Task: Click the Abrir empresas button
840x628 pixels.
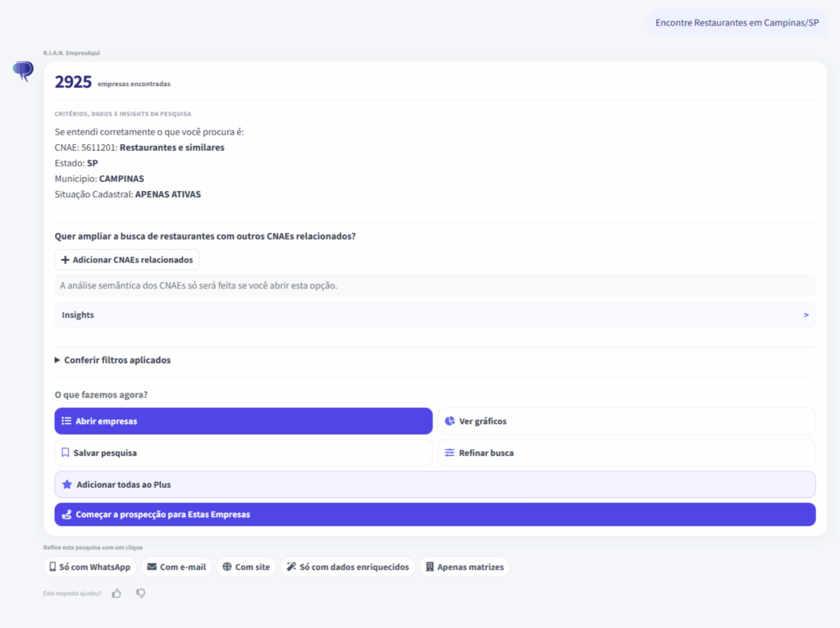Action: click(x=243, y=421)
